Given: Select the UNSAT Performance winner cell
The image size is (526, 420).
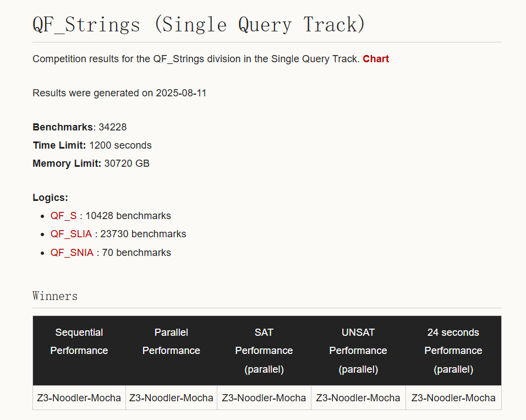Looking at the screenshot, I should point(358,397).
